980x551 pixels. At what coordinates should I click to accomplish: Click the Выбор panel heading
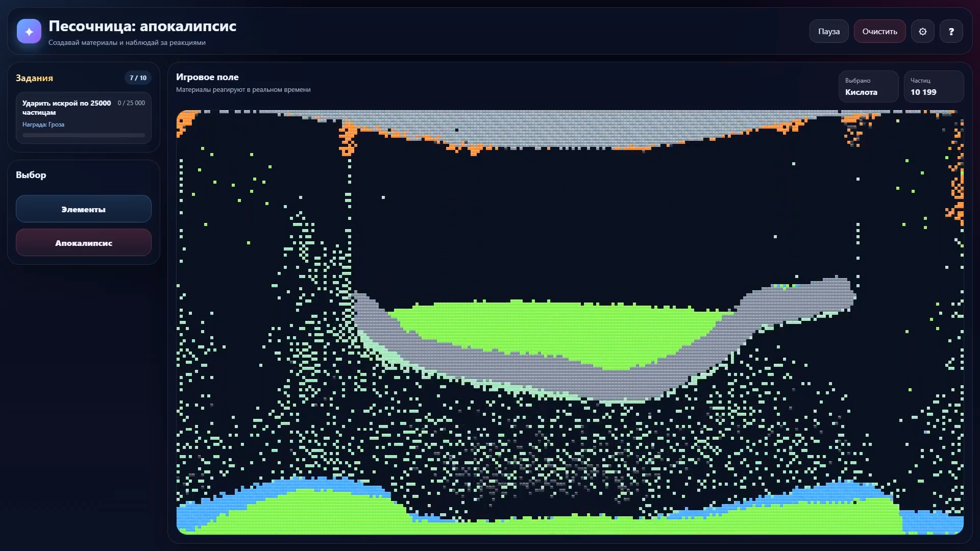point(31,175)
